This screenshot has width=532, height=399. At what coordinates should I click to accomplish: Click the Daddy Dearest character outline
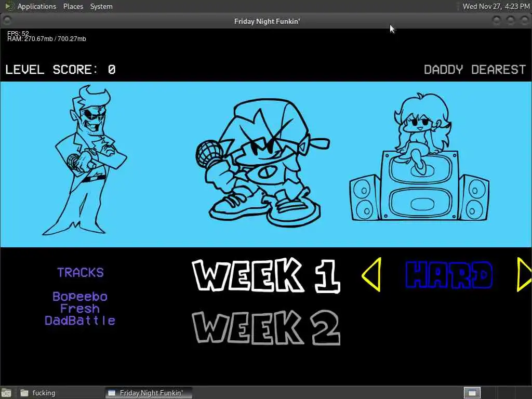pos(85,160)
